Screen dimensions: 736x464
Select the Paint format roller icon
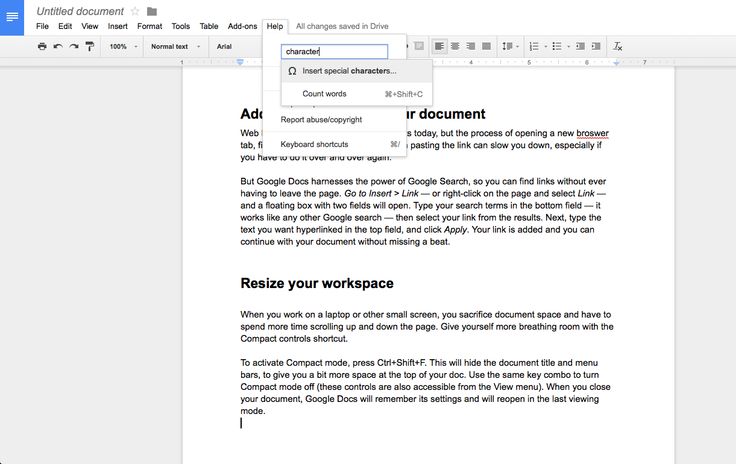pyautogui.click(x=90, y=46)
